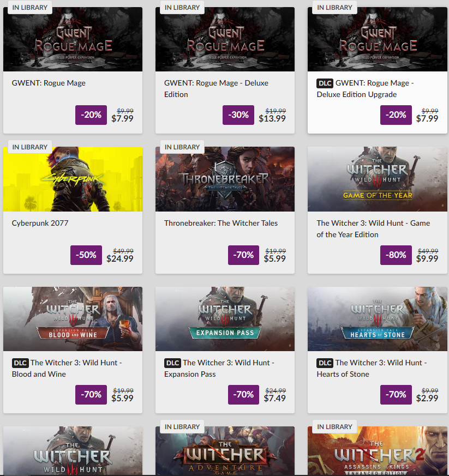This screenshot has width=449, height=476.
Task: Click the $13.99 price on Deluxe Edition
Action: pyautogui.click(x=272, y=118)
